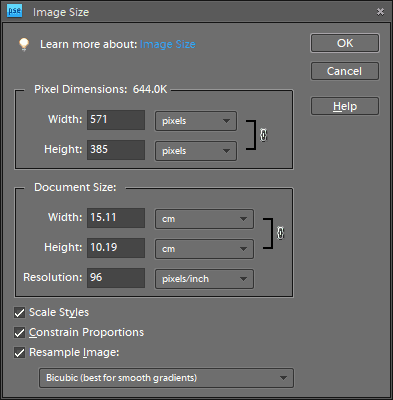Viewport: 393px width, 400px height.
Task: Click the pixel Width field showing 571
Action: (116, 120)
